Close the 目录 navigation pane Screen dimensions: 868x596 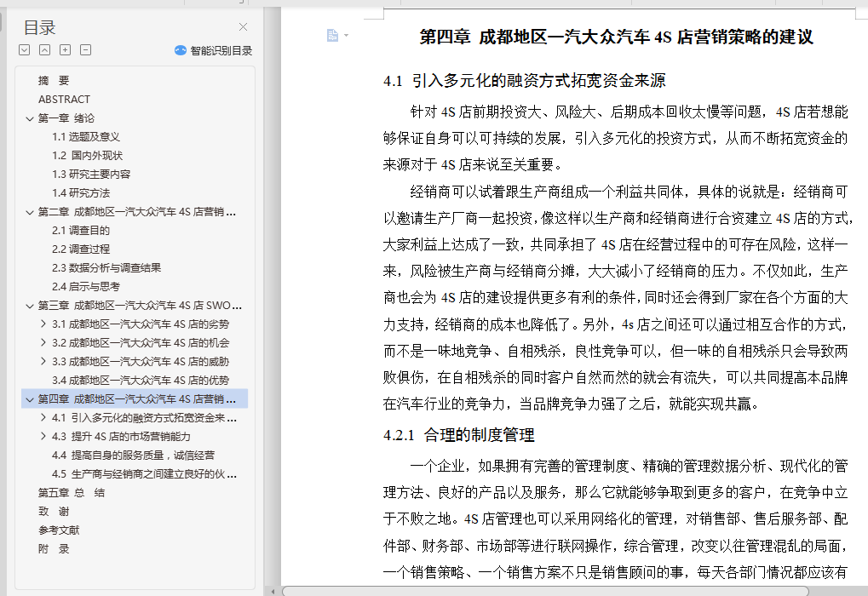tap(243, 27)
